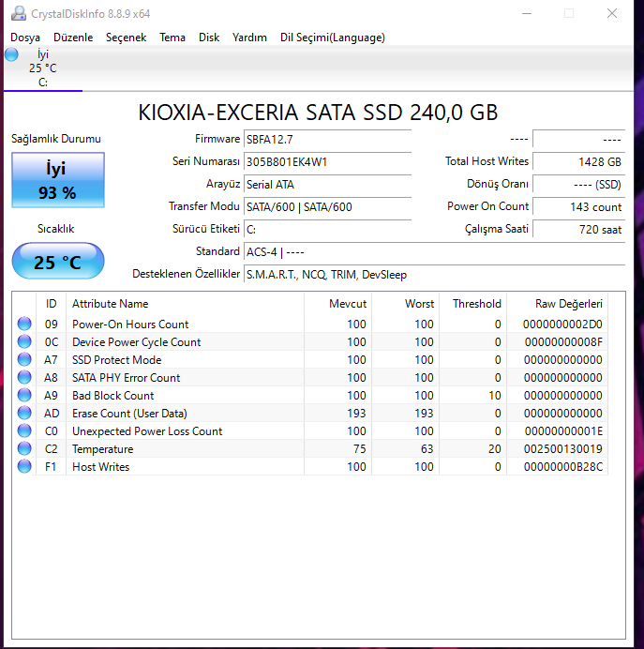Click the Standard field ACS-4

(434, 251)
